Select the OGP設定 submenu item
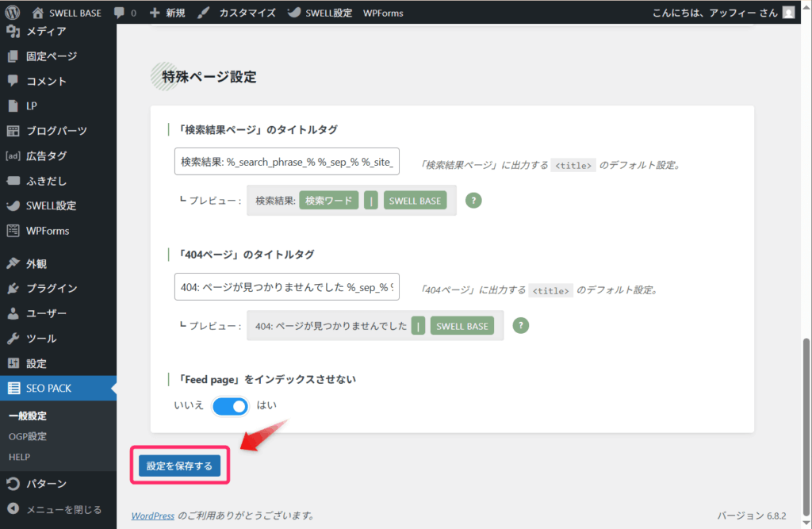 pos(28,436)
